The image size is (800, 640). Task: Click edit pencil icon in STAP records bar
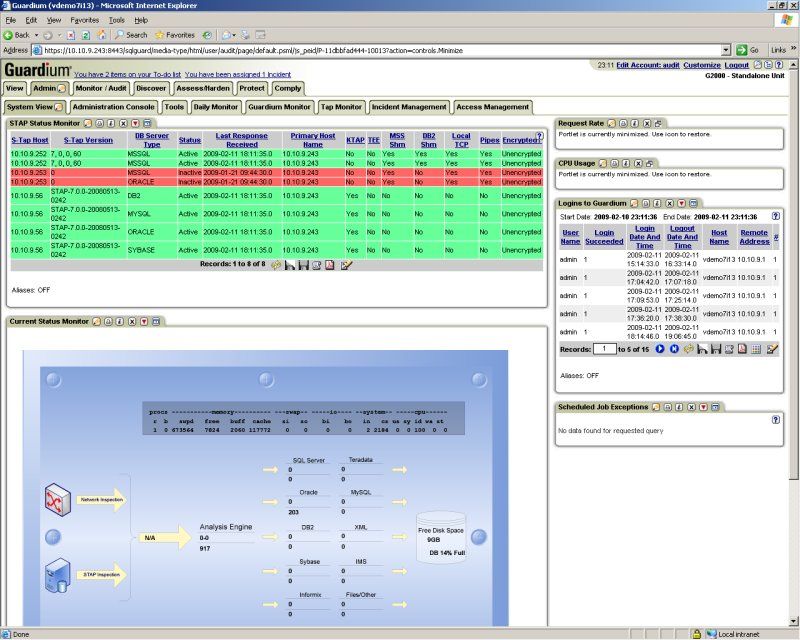(346, 265)
